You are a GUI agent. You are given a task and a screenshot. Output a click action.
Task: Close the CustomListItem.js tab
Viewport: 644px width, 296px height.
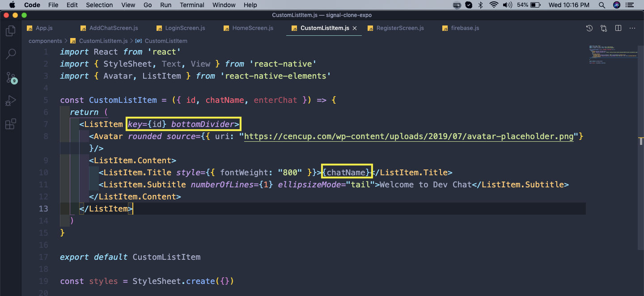pos(355,28)
